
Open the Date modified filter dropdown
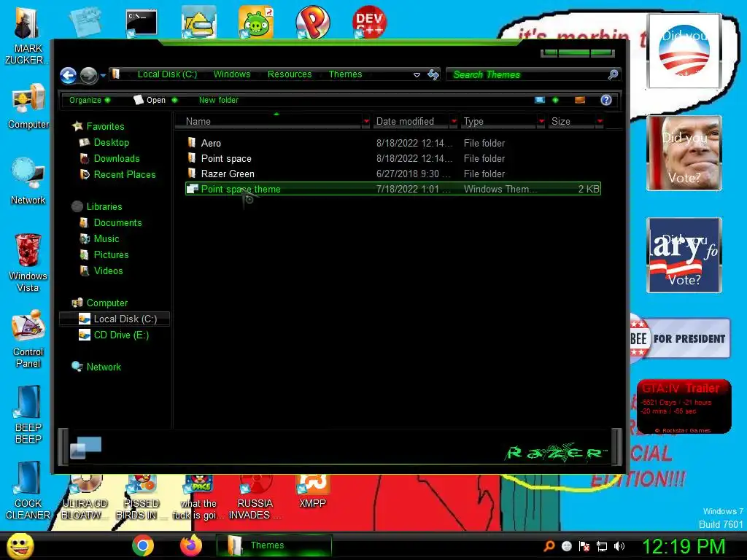[x=454, y=122]
